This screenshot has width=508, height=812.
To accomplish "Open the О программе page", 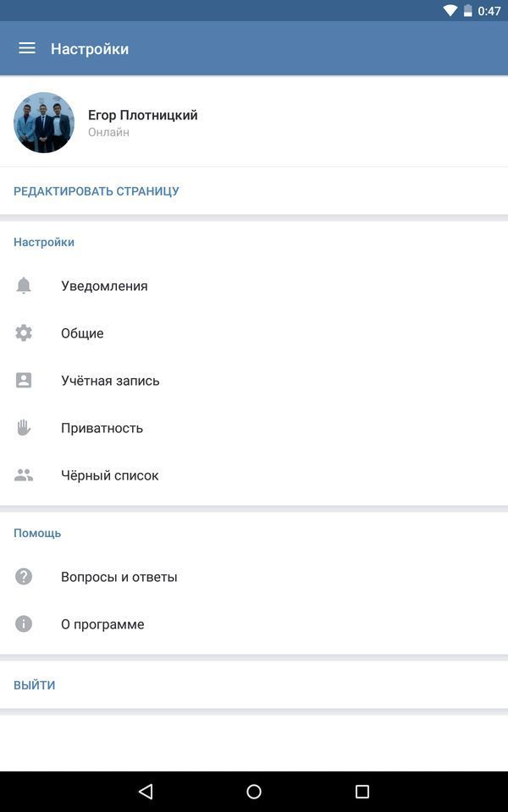I will coord(102,624).
